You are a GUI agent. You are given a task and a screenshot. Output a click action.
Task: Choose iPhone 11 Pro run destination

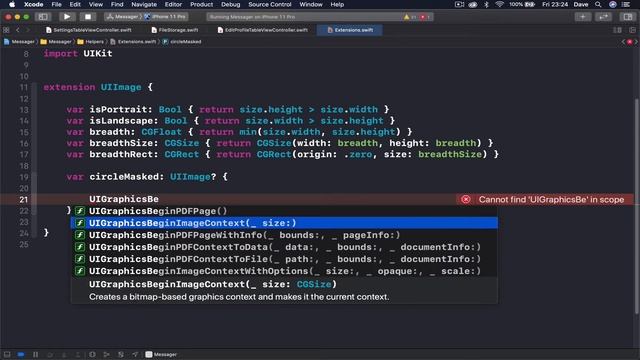click(166, 17)
